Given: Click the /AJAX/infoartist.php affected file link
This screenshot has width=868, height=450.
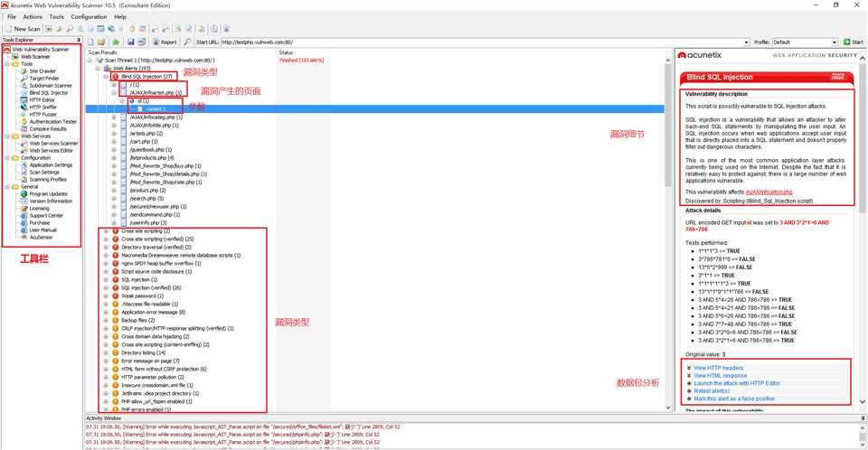Looking at the screenshot, I should pyautogui.click(x=769, y=192).
